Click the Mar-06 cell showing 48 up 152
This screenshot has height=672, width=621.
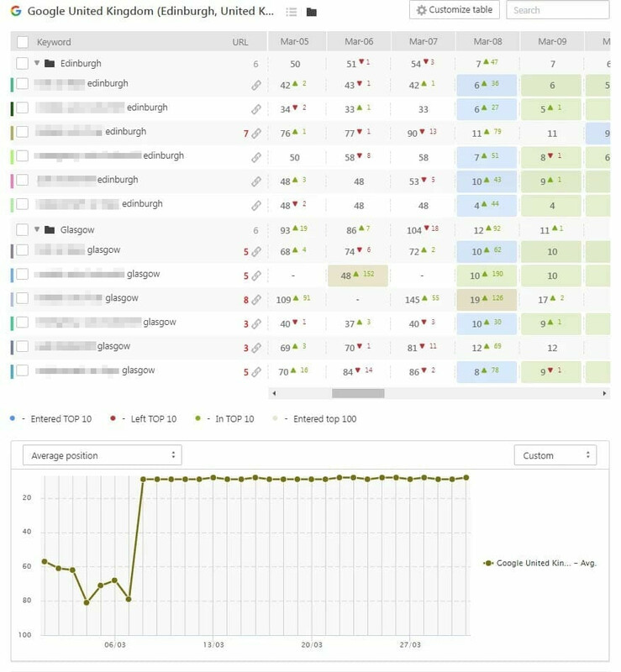point(358,276)
